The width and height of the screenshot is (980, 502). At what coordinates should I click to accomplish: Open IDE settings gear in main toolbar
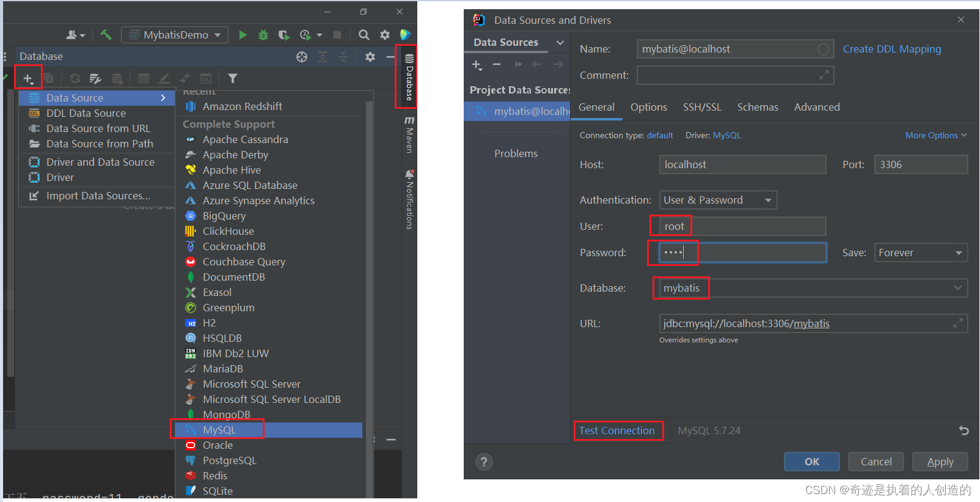[x=384, y=35]
